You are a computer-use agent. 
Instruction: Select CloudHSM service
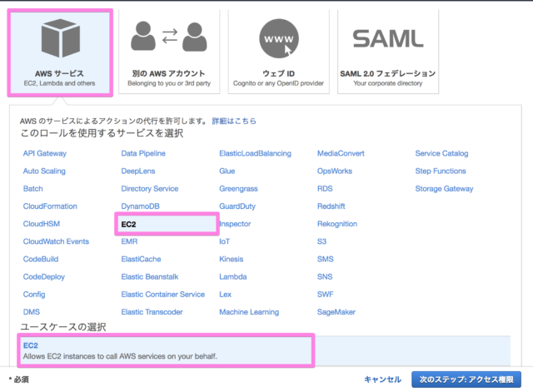click(x=42, y=224)
